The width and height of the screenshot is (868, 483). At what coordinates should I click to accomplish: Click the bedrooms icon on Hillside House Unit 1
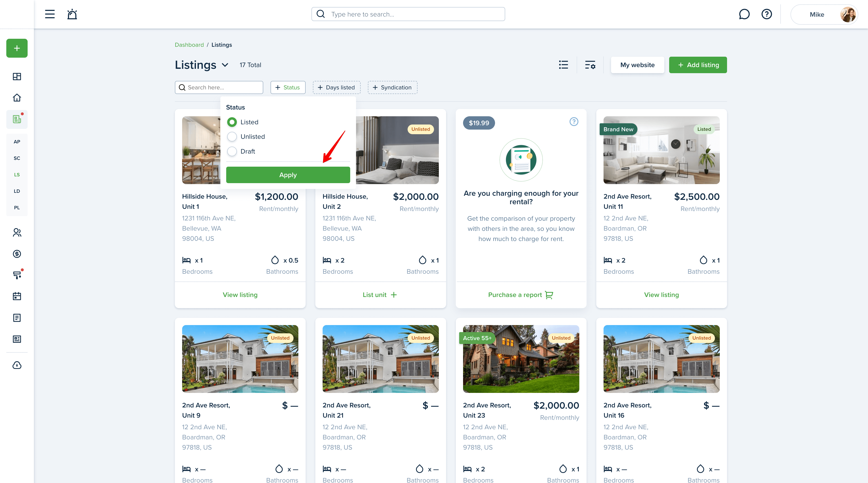click(186, 260)
